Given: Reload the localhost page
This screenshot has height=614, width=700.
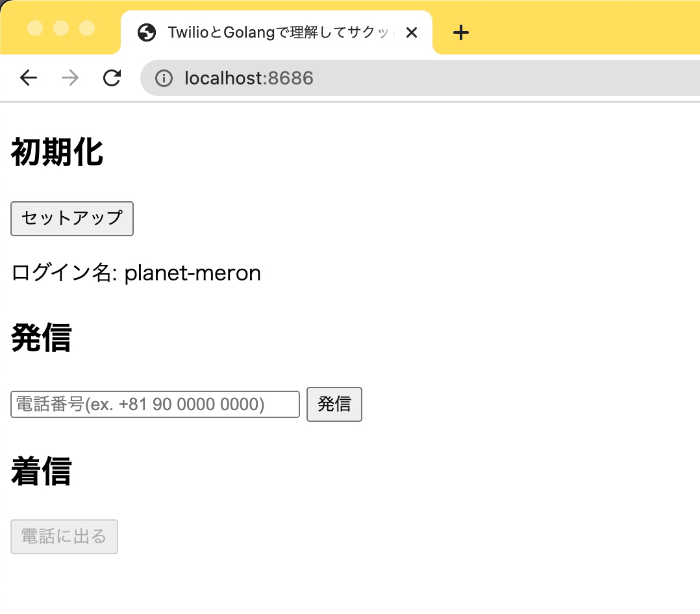Looking at the screenshot, I should tap(112, 78).
